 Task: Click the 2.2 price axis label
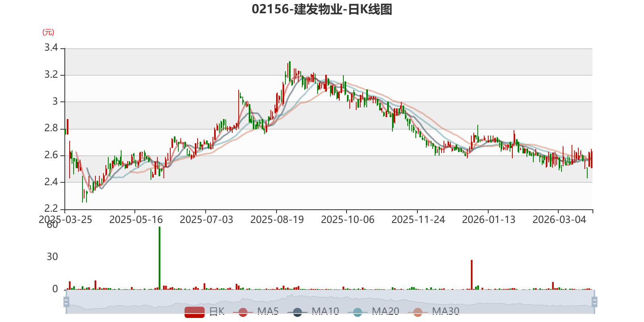[51, 208]
